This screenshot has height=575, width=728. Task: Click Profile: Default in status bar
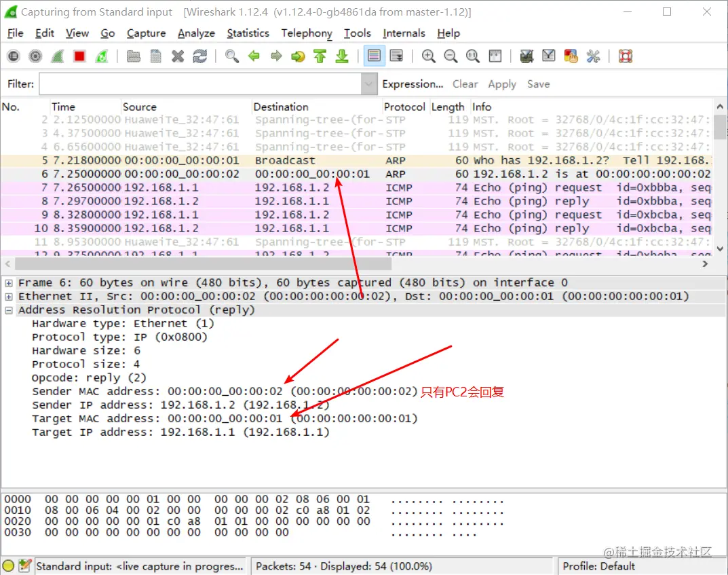598,566
